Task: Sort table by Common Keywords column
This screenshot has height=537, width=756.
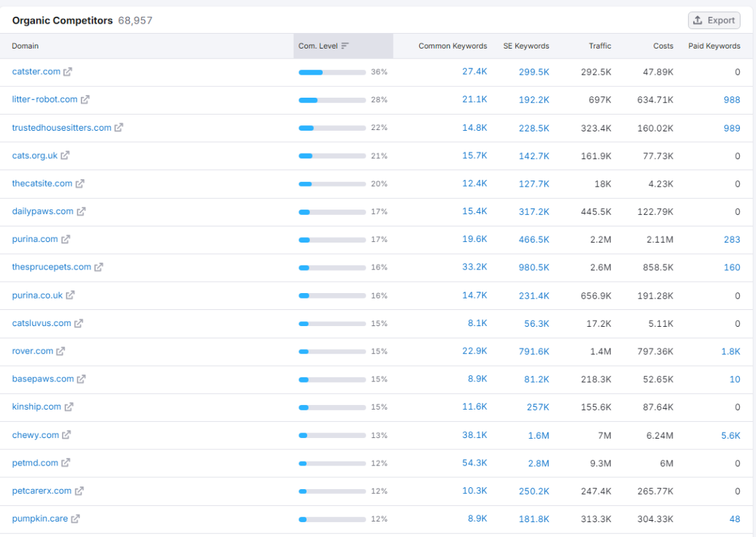Action: [453, 46]
